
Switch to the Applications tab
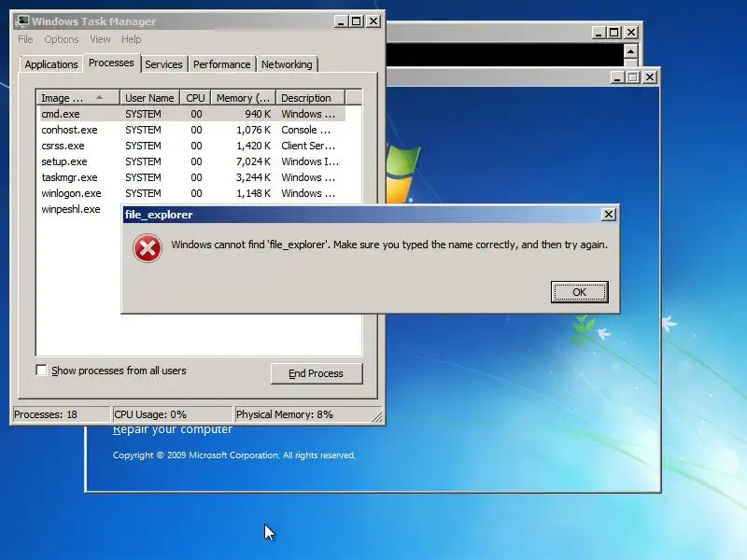pos(51,64)
